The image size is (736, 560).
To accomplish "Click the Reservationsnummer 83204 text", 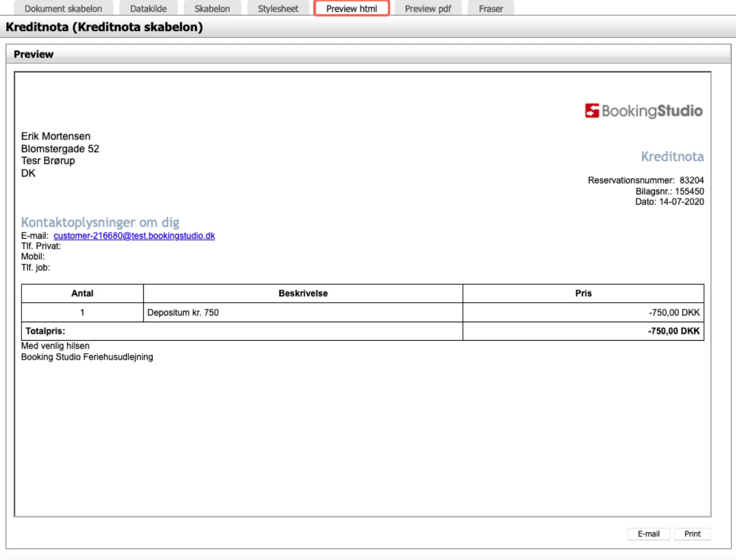I will (645, 180).
